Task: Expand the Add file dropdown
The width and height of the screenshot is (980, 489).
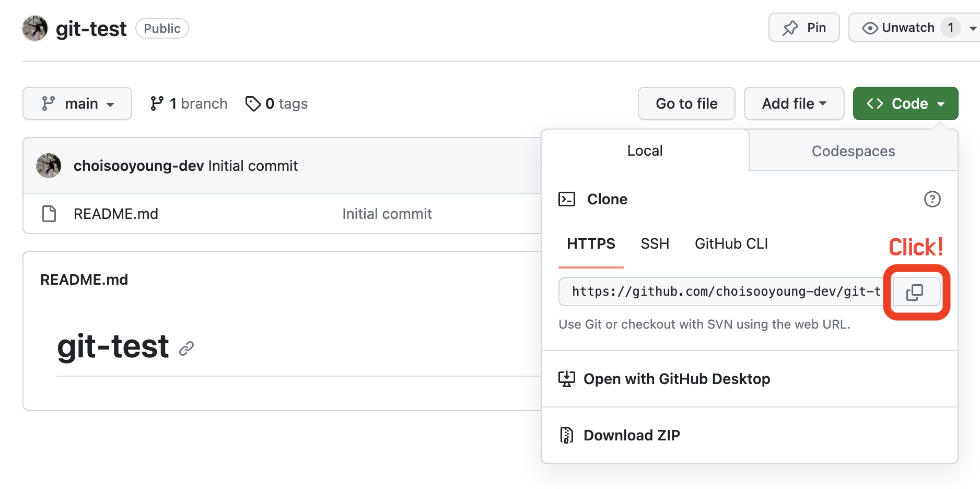Action: pos(794,103)
